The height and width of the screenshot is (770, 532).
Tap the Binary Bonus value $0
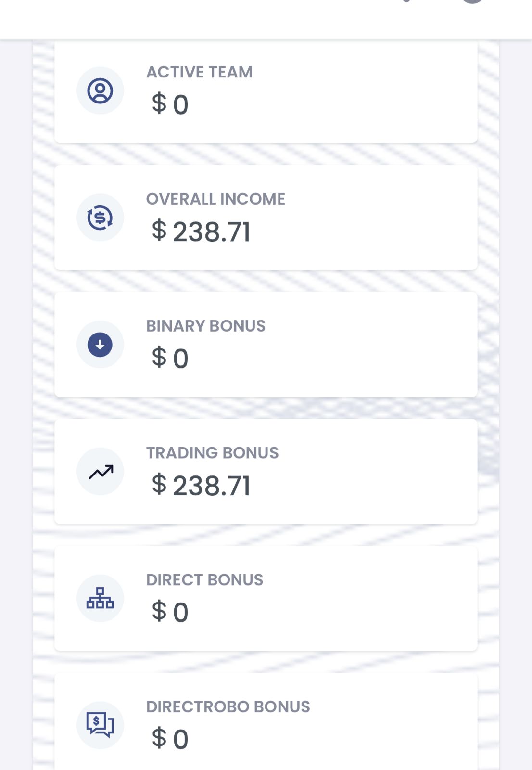pos(170,358)
